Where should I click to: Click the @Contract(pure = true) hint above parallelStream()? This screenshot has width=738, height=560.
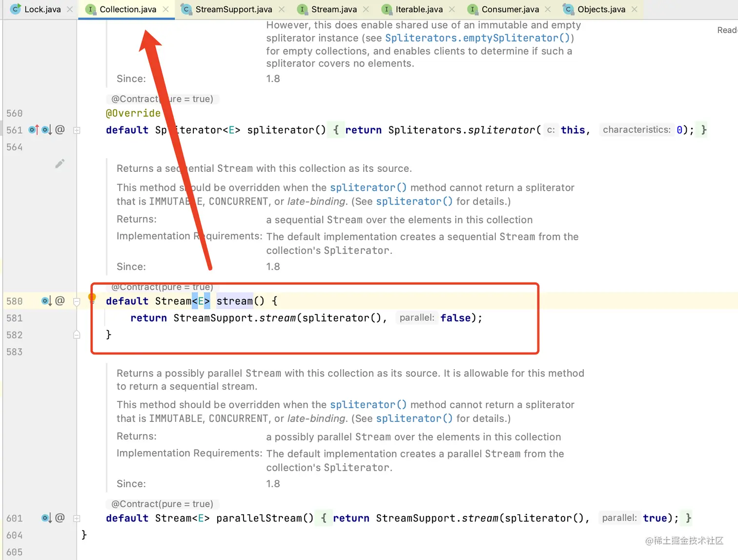[x=162, y=504]
